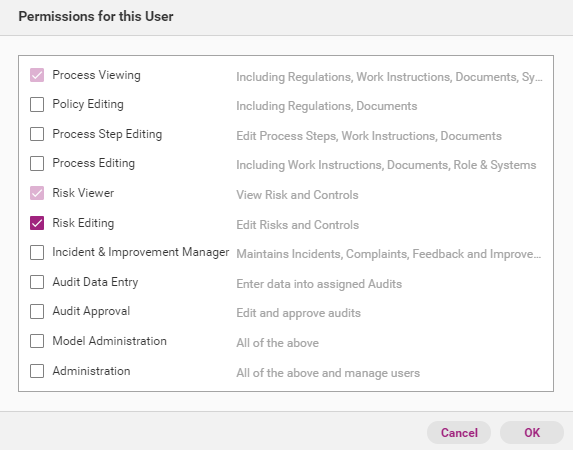Image resolution: width=573 pixels, height=450 pixels.
Task: Select the Policy Editing label
Action: [88, 104]
